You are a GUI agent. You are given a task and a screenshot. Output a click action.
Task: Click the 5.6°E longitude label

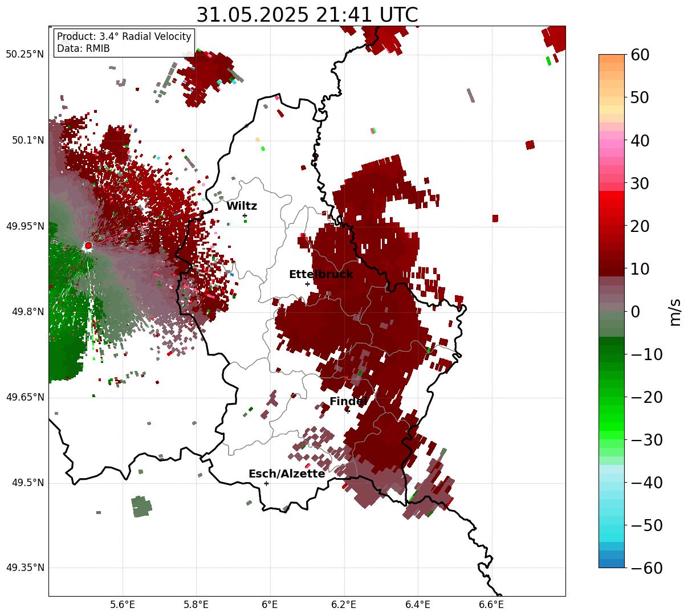(123, 605)
